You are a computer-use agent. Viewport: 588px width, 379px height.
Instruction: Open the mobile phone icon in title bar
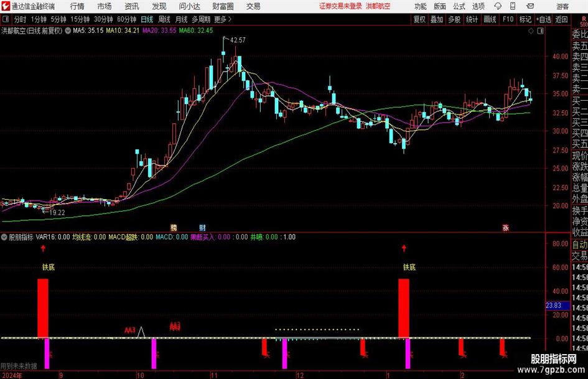point(513,6)
